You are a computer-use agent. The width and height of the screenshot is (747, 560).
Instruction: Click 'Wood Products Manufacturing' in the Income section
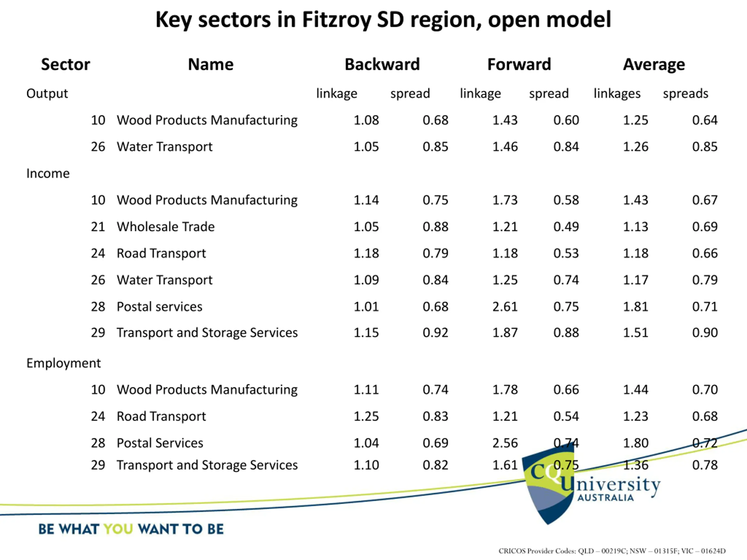tap(207, 200)
